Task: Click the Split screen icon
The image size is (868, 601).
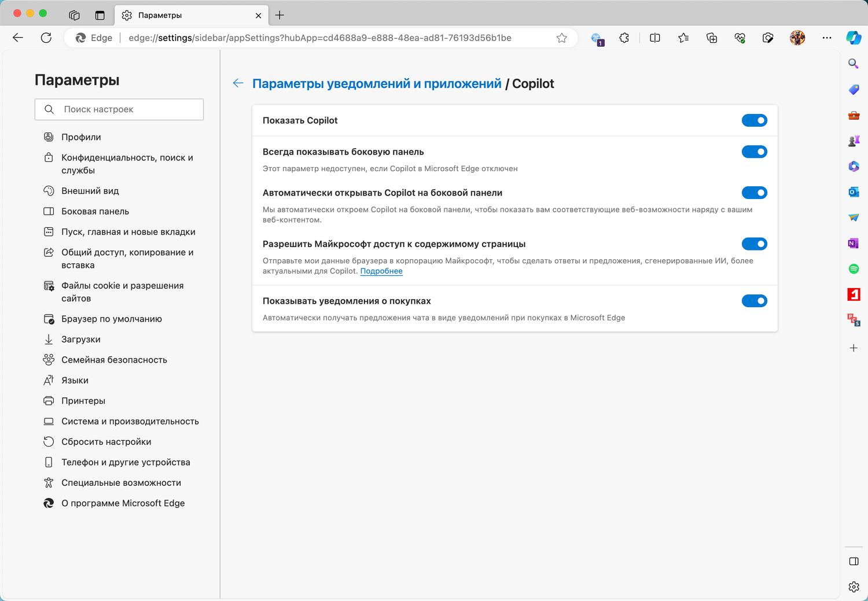Action: coord(655,38)
